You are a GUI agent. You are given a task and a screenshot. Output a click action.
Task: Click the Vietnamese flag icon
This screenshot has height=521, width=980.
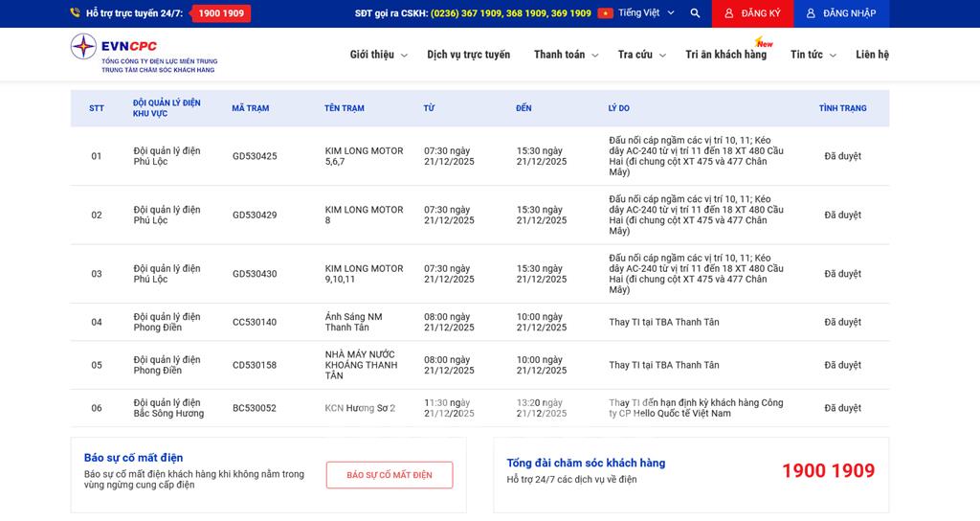[x=605, y=13]
